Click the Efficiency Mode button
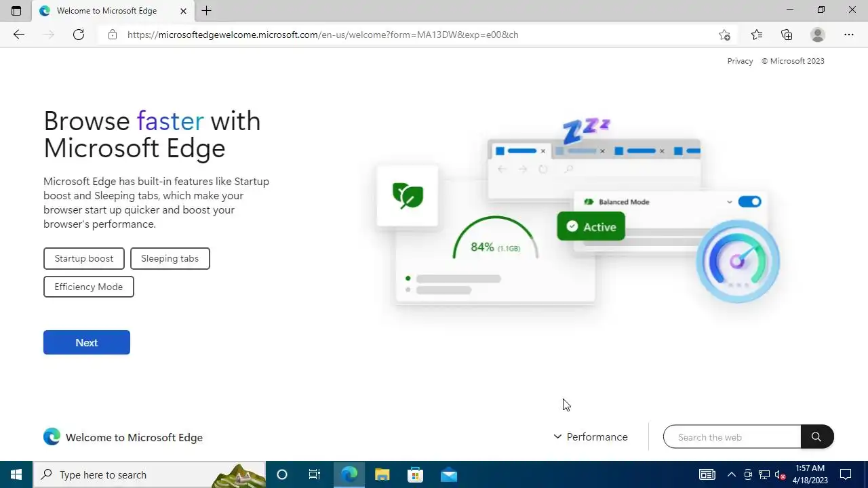This screenshot has height=488, width=868. [89, 287]
